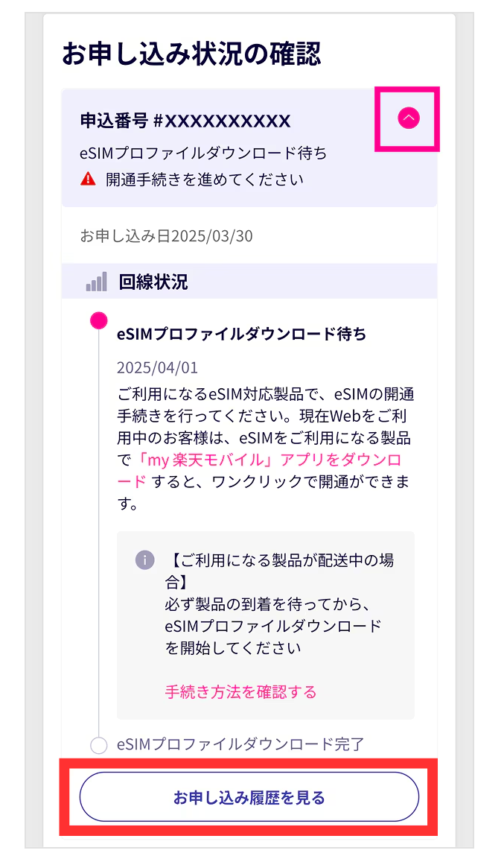The image size is (504, 859).
Task: Click the お申し込み状況の確認 page title
Action: click(x=191, y=54)
